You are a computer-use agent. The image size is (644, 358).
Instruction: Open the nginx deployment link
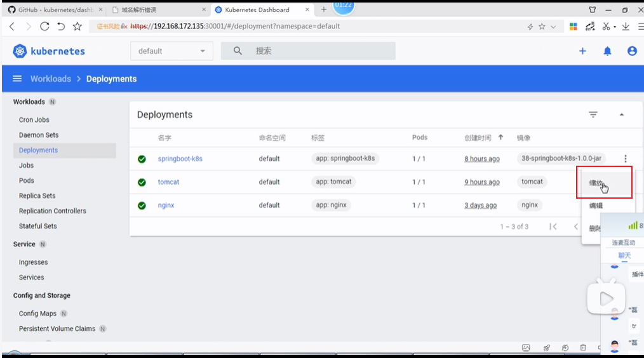166,205
